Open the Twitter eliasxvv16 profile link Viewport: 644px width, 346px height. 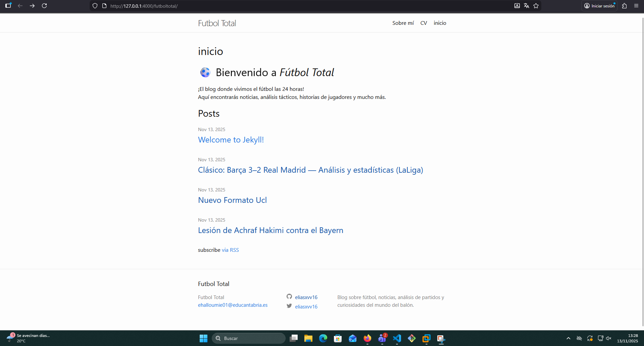pyautogui.click(x=306, y=306)
